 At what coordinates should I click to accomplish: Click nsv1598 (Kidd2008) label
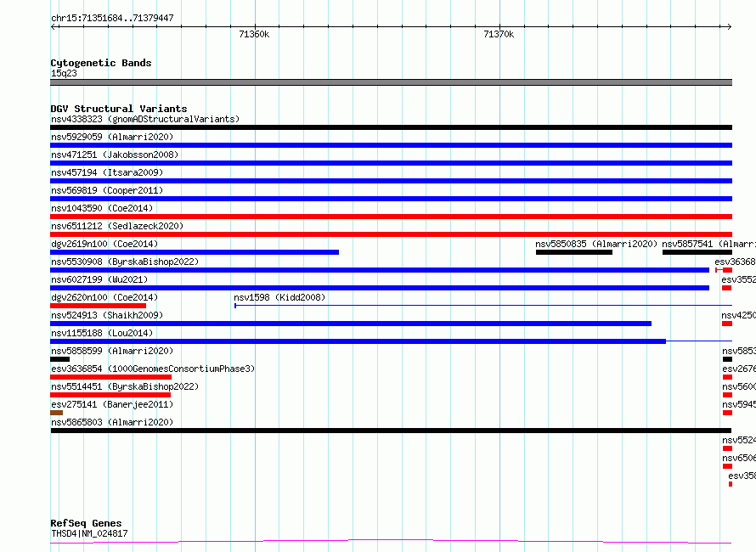(279, 297)
